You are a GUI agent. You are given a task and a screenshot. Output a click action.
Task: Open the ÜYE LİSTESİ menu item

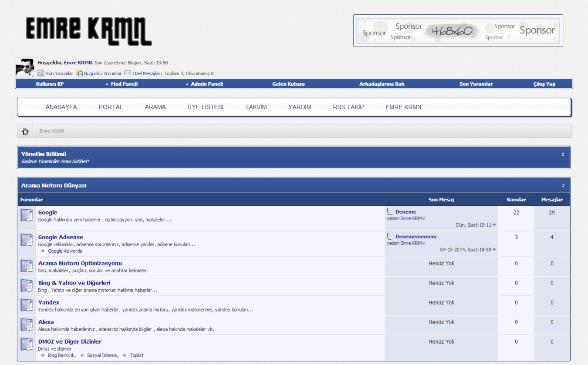pos(205,107)
